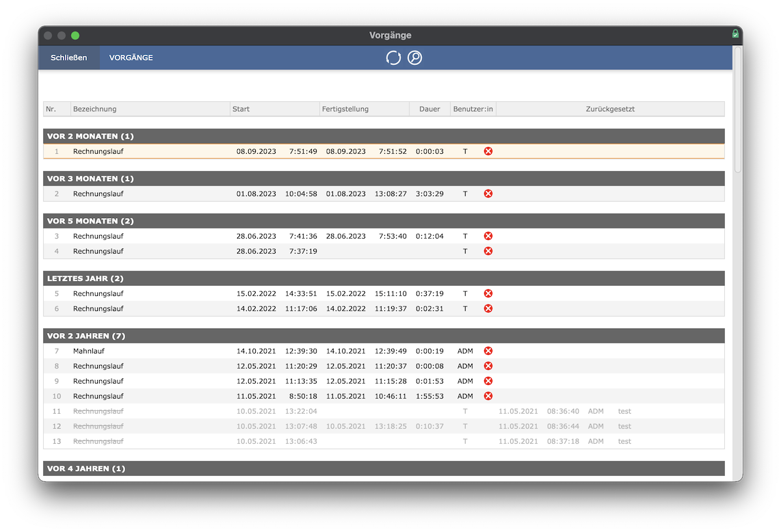Image resolution: width=781 pixels, height=532 pixels.
Task: Select Mahnlauf entry in row 7
Action: [x=384, y=351]
